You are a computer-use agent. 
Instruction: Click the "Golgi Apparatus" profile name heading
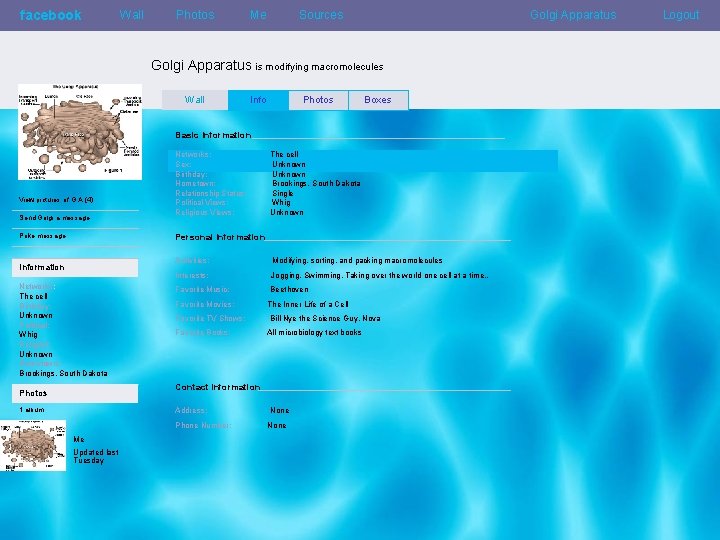pos(201,65)
